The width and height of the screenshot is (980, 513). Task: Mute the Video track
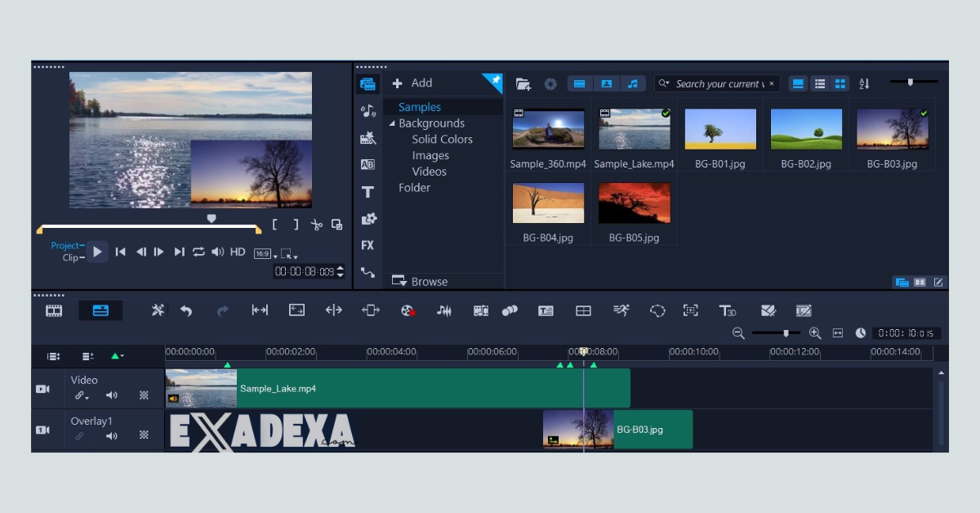point(112,395)
